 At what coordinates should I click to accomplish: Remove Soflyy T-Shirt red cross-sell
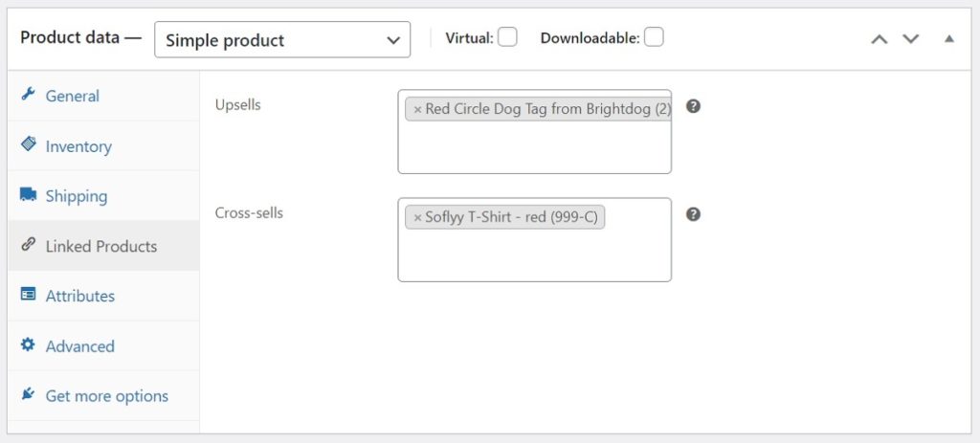pyautogui.click(x=417, y=218)
